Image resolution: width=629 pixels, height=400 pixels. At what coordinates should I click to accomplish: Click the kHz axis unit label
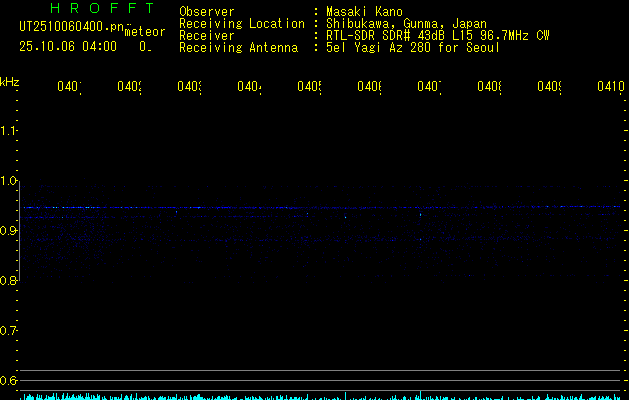click(9, 80)
